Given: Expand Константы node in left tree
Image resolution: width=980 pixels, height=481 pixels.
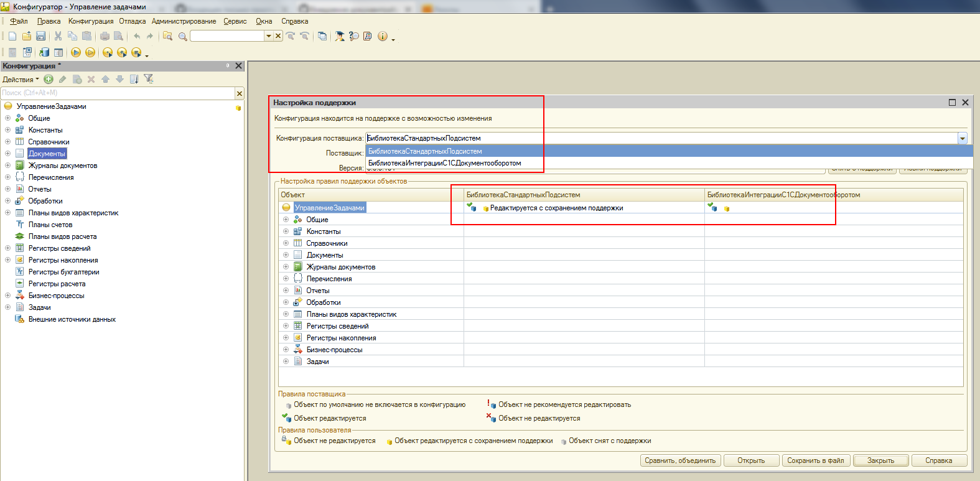Looking at the screenshot, I should (7, 130).
